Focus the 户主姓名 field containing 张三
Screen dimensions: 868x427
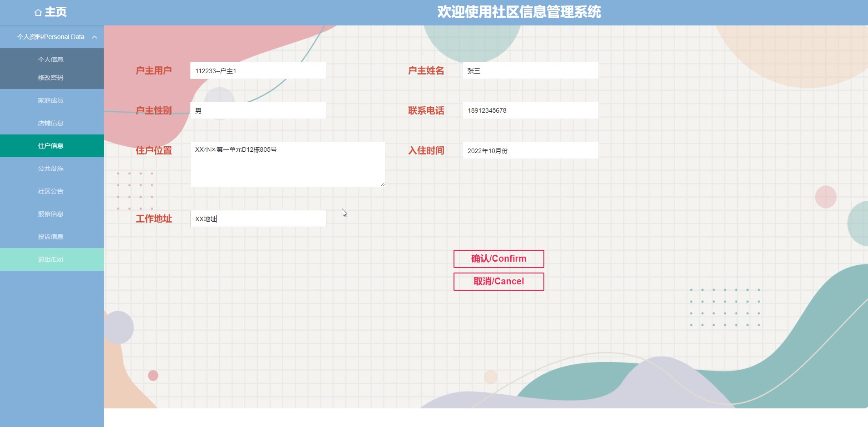tap(530, 71)
